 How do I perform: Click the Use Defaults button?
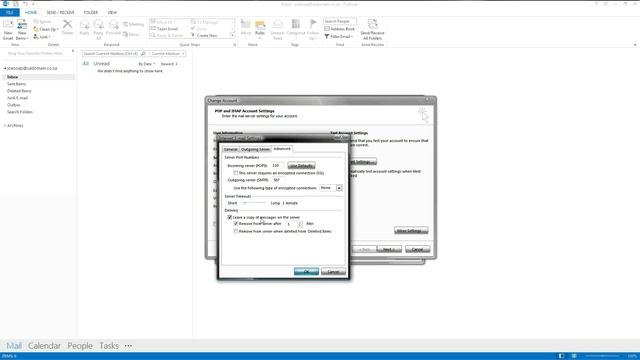301,166
